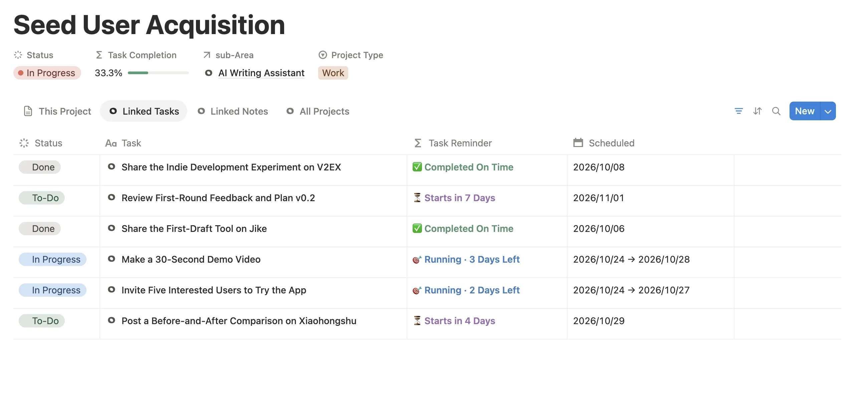
Task: Switch to This Project tab
Action: coord(57,111)
